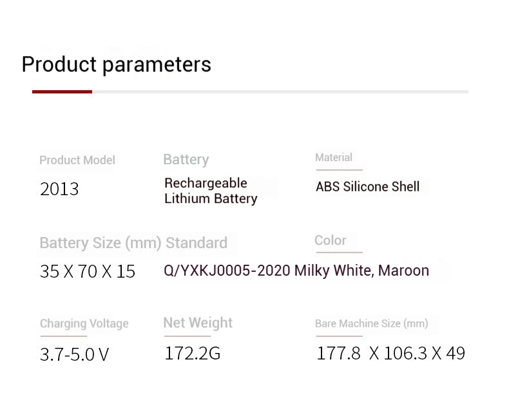Click the 35 X 70 X 15 value
The image size is (509, 420).
click(x=88, y=272)
